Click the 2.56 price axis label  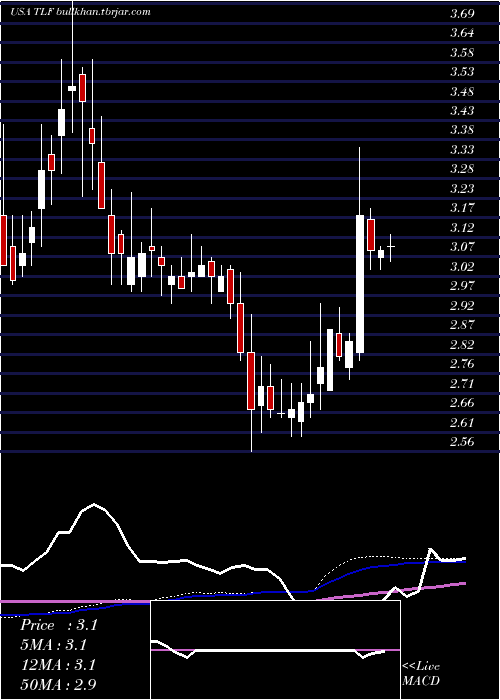[x=462, y=442]
